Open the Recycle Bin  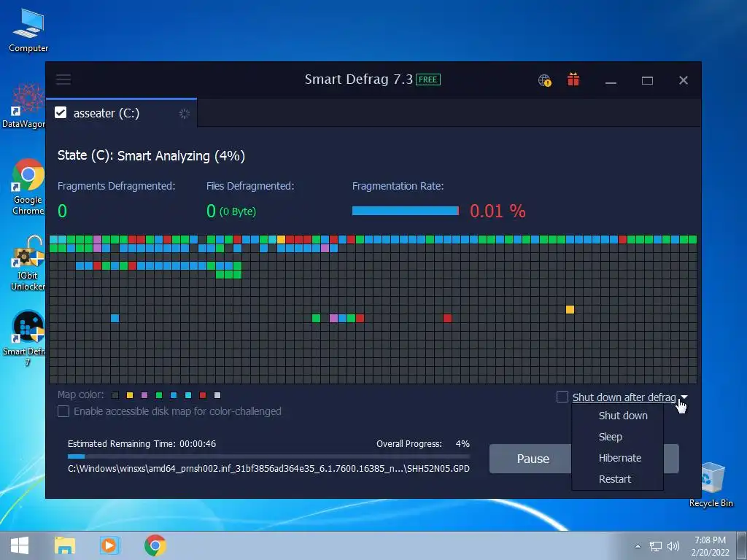[x=711, y=485]
